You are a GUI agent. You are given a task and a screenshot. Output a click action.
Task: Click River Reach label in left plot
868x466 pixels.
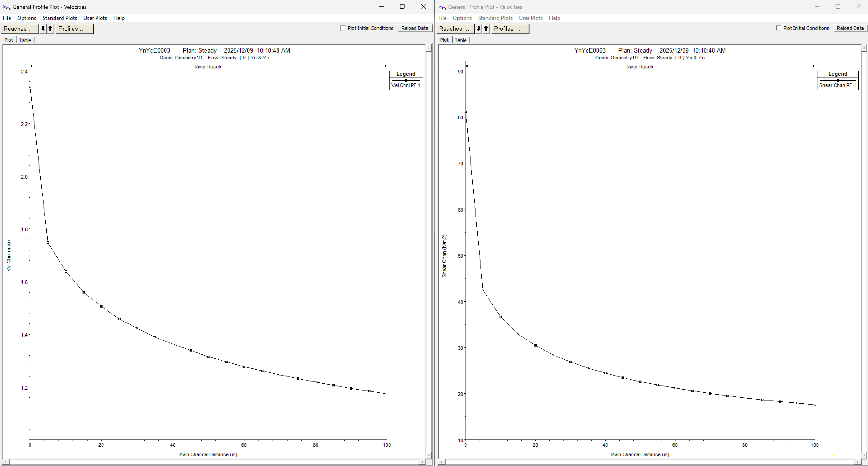pos(208,67)
